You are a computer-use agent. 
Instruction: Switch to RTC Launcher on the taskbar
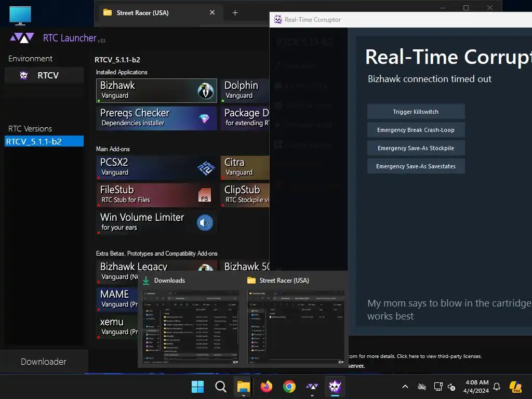coord(312,387)
